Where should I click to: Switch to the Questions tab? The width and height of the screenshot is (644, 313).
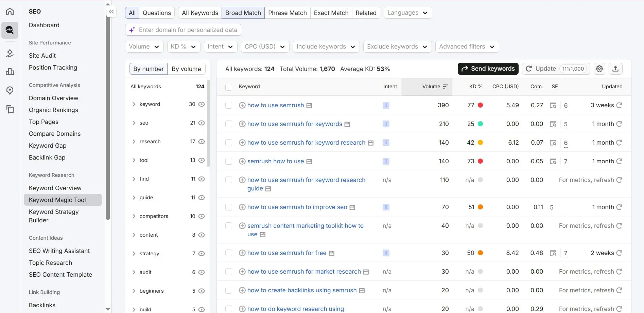157,13
